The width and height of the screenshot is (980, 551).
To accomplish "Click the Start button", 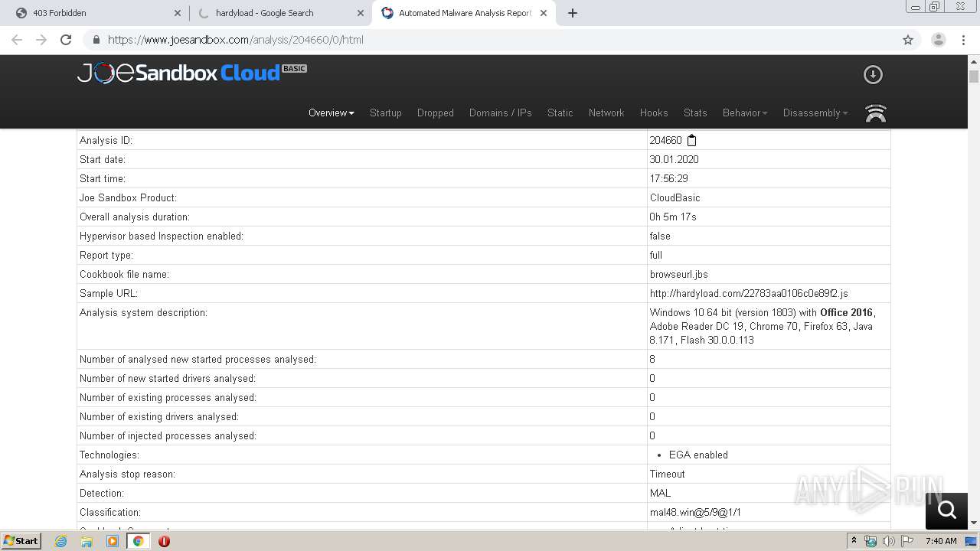I will pyautogui.click(x=21, y=541).
